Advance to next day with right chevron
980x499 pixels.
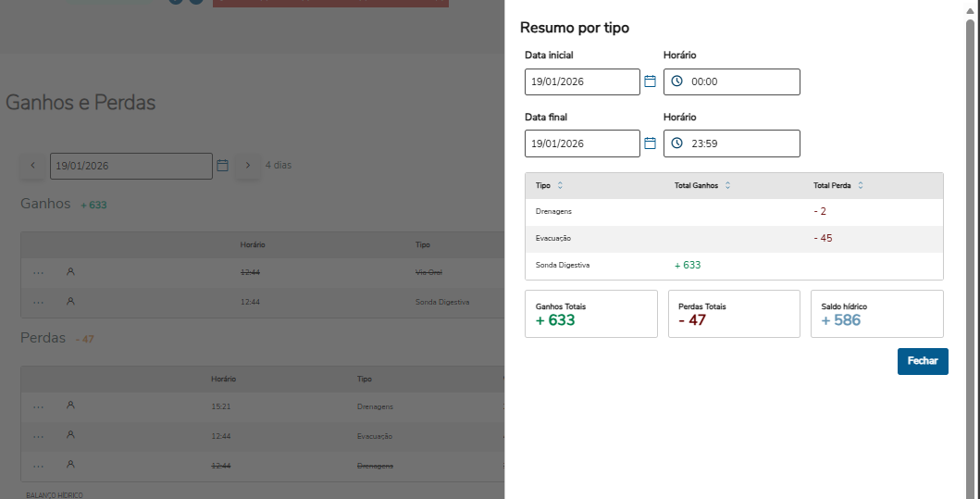(247, 166)
